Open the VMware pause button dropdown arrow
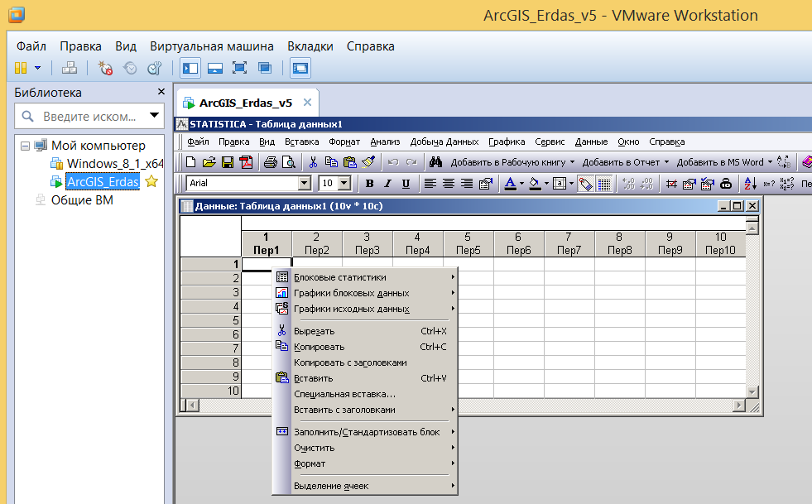812x504 pixels. [38, 68]
